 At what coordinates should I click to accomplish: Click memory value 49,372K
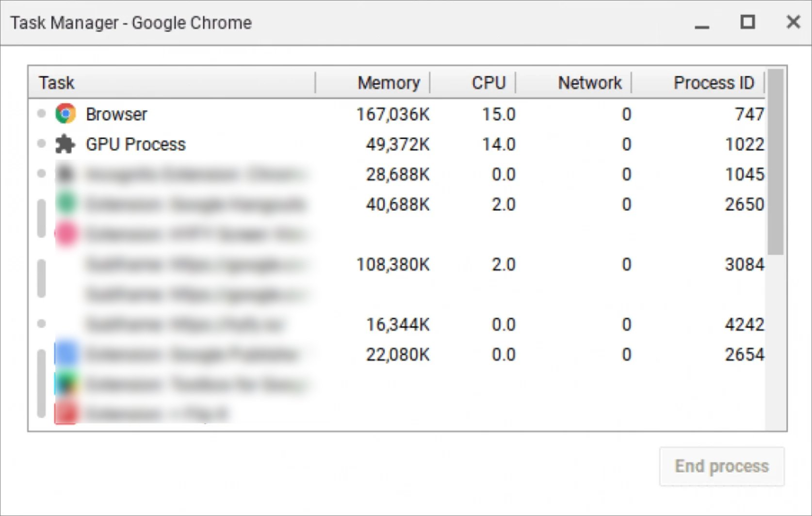(398, 145)
